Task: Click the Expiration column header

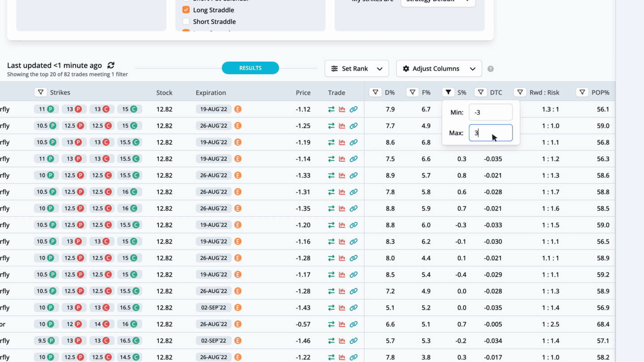Action: click(x=211, y=93)
